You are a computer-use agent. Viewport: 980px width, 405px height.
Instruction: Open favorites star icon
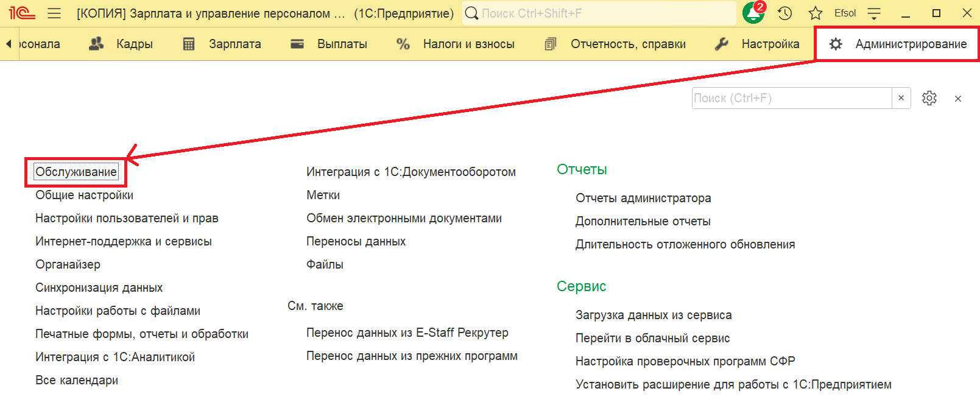[x=816, y=13]
